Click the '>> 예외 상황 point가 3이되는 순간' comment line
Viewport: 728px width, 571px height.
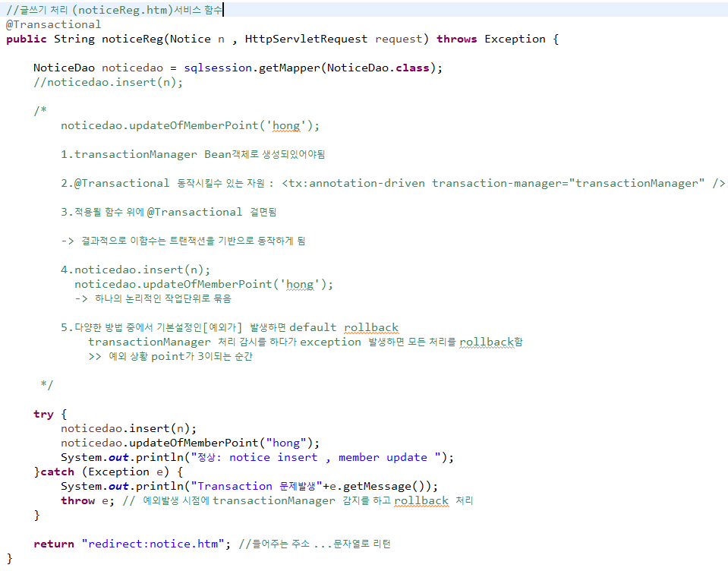[170, 356]
